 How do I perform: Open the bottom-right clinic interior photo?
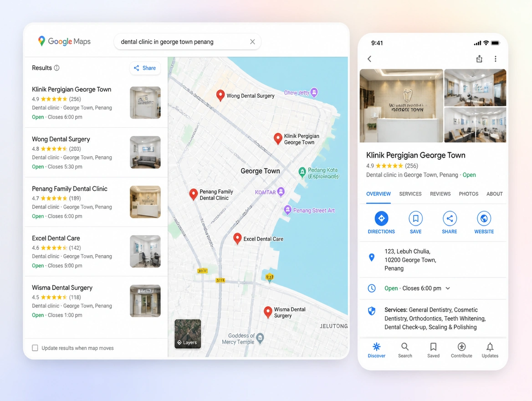click(475, 124)
